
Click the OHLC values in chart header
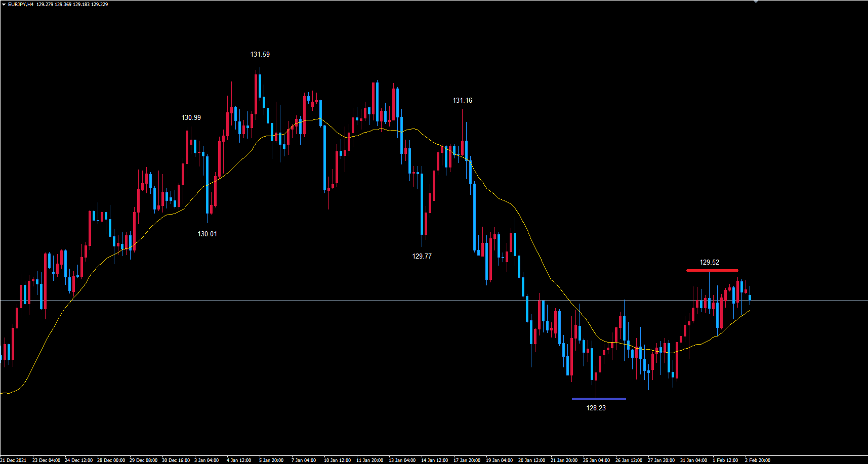pos(72,5)
